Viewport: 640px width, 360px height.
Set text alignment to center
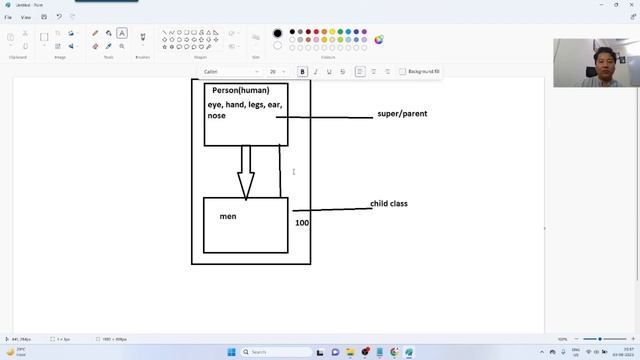[373, 72]
